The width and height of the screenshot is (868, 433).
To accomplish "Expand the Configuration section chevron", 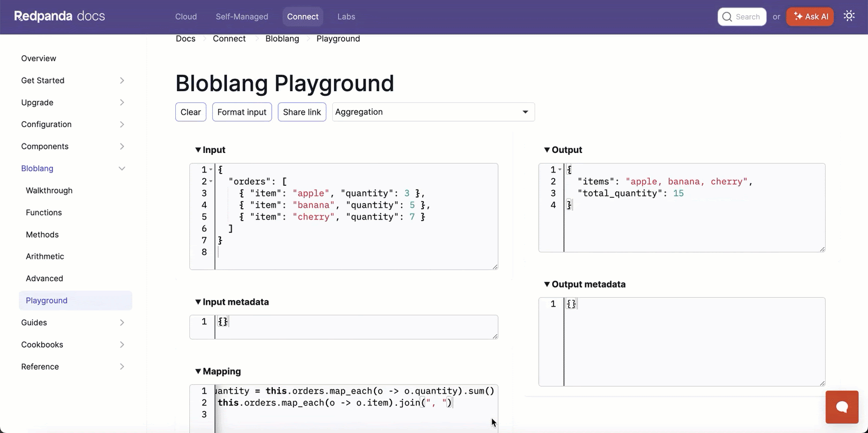I will pyautogui.click(x=122, y=124).
